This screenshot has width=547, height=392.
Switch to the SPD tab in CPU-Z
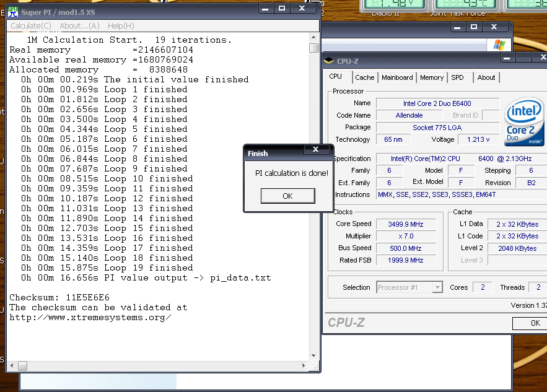tap(457, 77)
